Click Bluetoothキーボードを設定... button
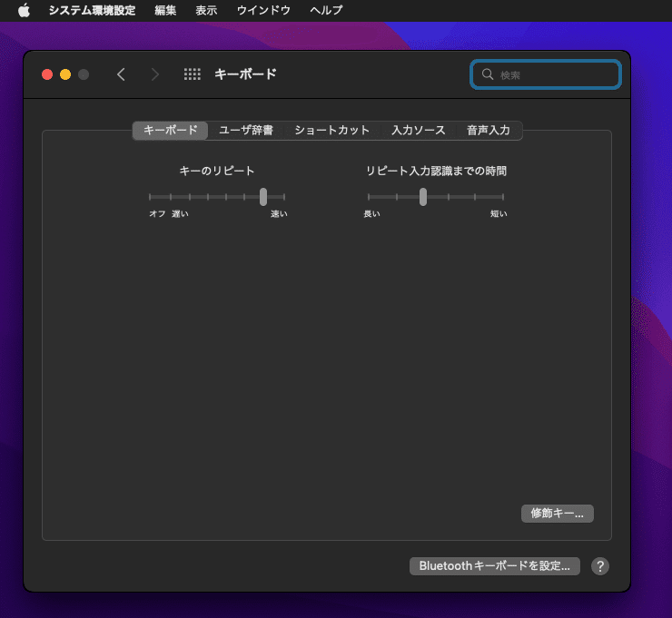Viewport: 672px width, 618px height. click(495, 566)
